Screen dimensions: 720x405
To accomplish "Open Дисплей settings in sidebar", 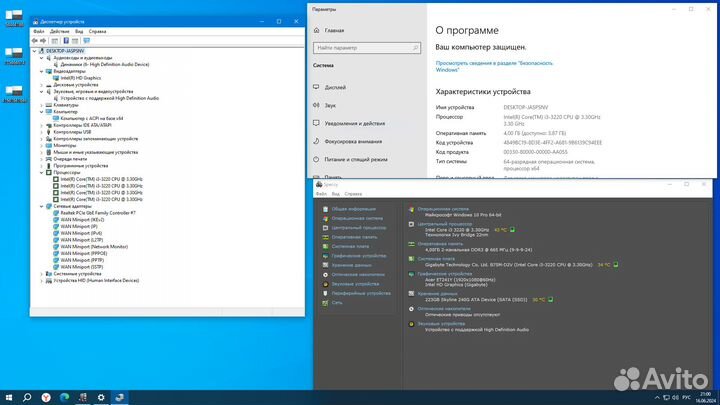I will point(335,87).
